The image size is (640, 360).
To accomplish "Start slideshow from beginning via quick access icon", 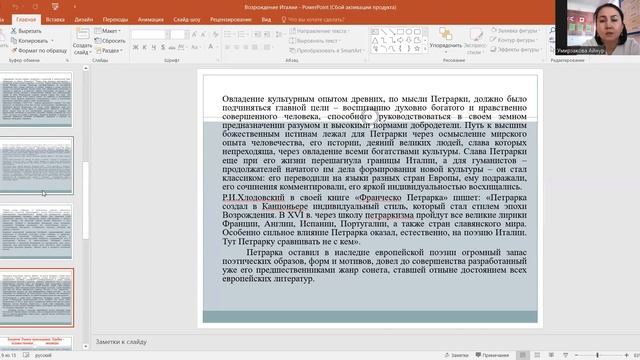I will (x=55, y=7).
